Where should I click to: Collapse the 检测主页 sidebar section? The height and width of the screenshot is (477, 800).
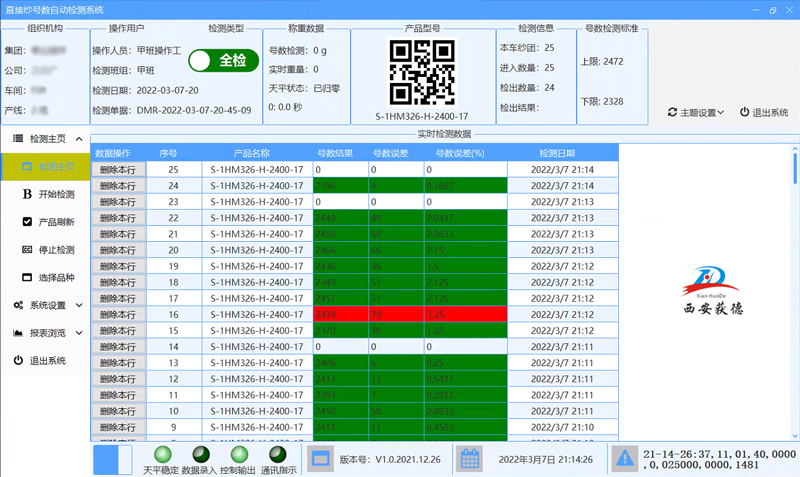[78, 139]
